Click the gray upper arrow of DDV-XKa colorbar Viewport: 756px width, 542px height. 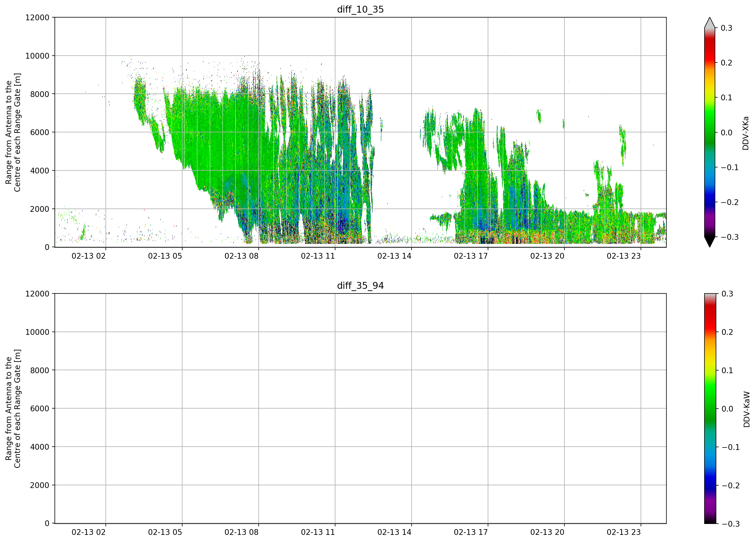point(710,23)
